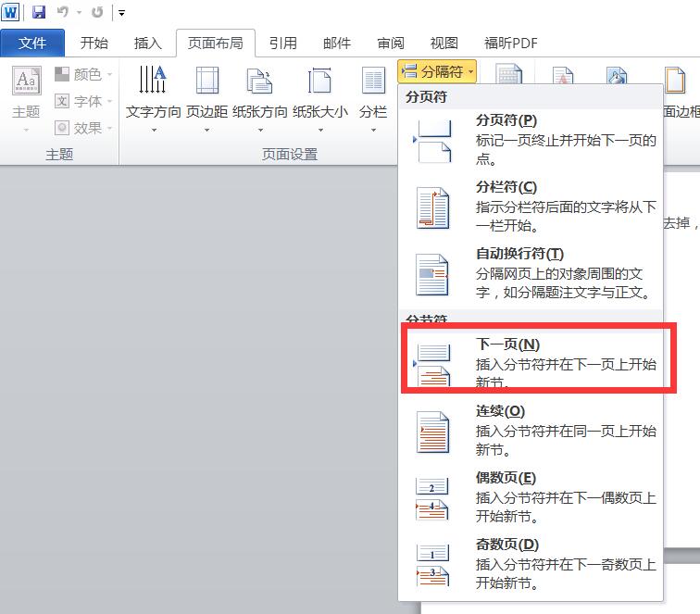Select the 页面布局 tab
Image resolution: width=700 pixels, height=614 pixels.
[216, 44]
